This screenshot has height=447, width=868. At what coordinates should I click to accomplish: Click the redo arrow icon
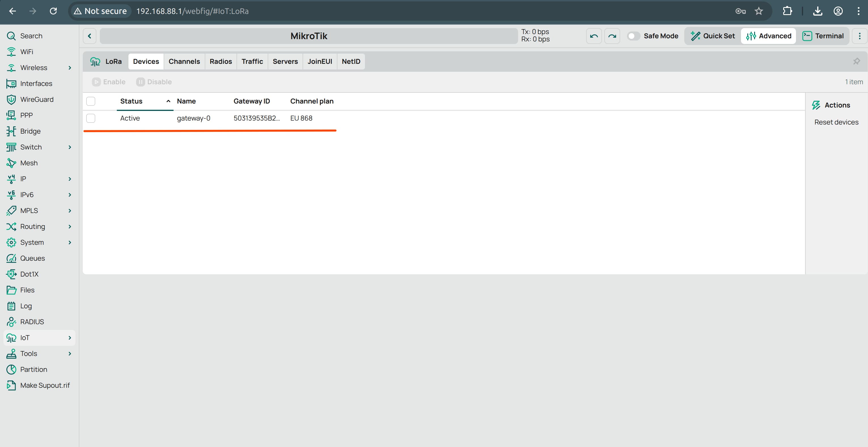pos(612,36)
